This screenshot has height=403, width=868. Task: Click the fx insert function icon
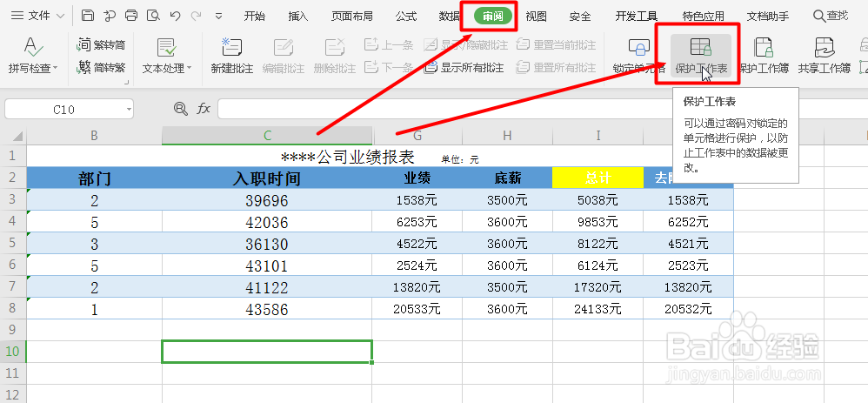[204, 109]
